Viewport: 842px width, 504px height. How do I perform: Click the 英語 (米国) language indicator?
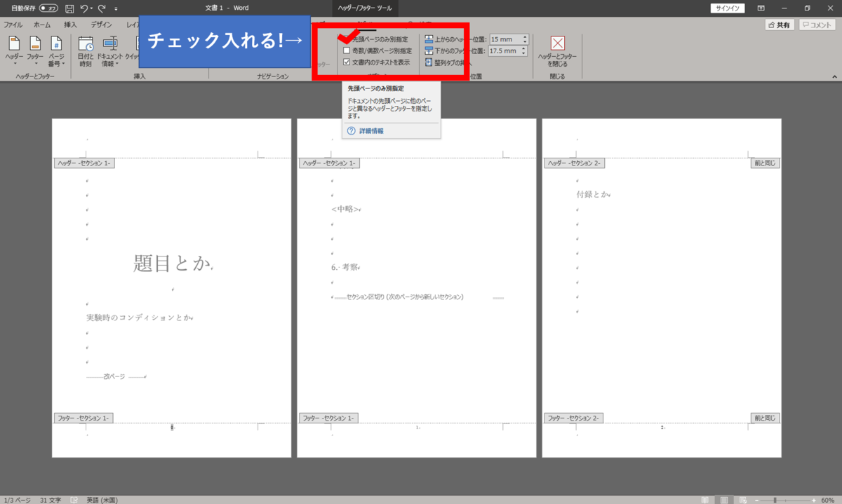(x=102, y=500)
